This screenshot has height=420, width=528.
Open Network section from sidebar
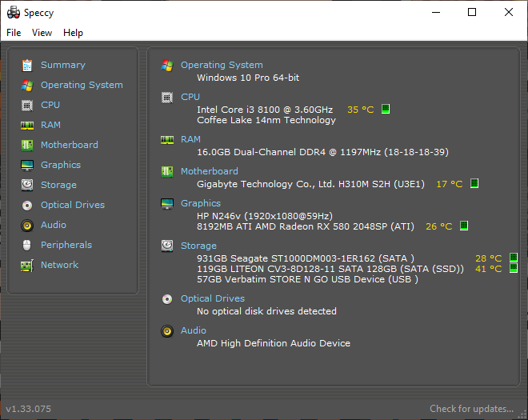pos(60,265)
